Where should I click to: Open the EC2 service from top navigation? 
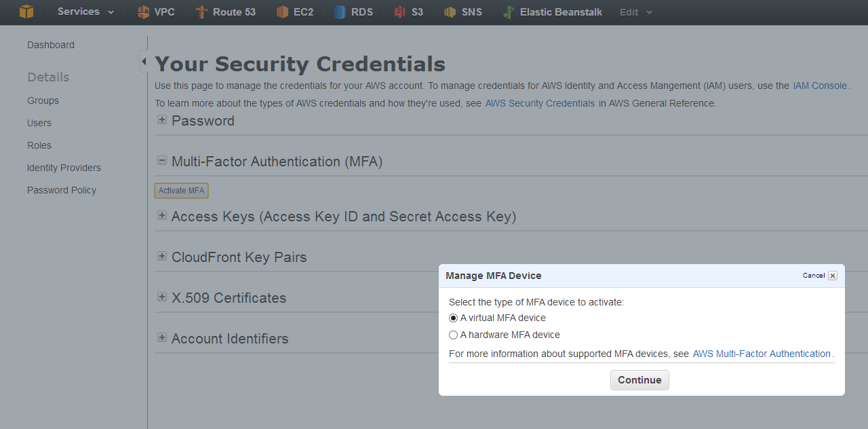[x=294, y=12]
